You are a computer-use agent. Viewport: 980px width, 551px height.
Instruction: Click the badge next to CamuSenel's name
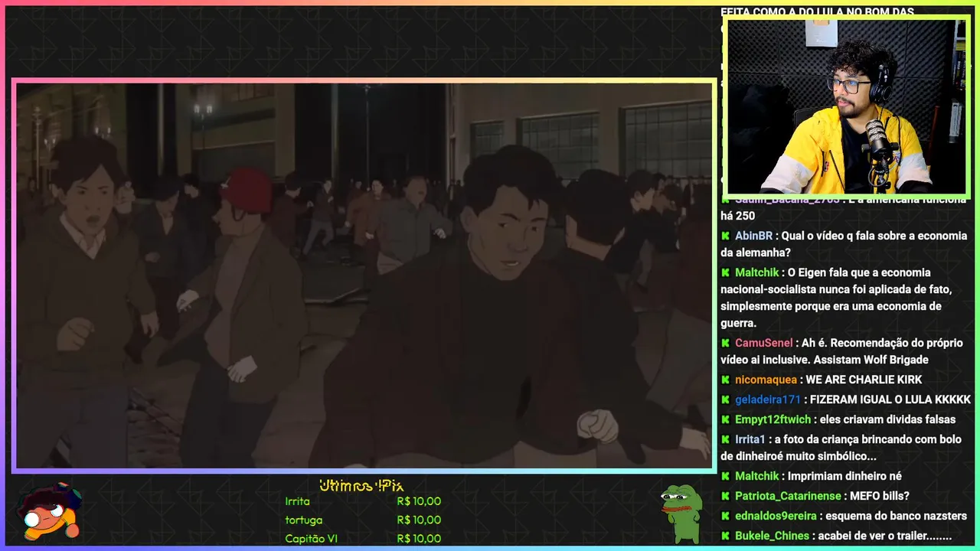725,343
